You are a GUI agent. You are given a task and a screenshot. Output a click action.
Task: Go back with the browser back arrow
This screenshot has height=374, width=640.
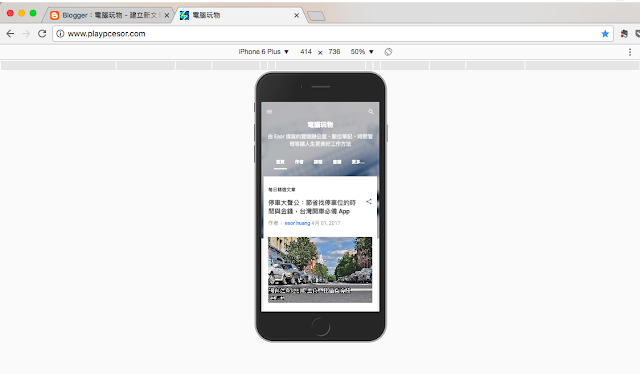coord(10,33)
